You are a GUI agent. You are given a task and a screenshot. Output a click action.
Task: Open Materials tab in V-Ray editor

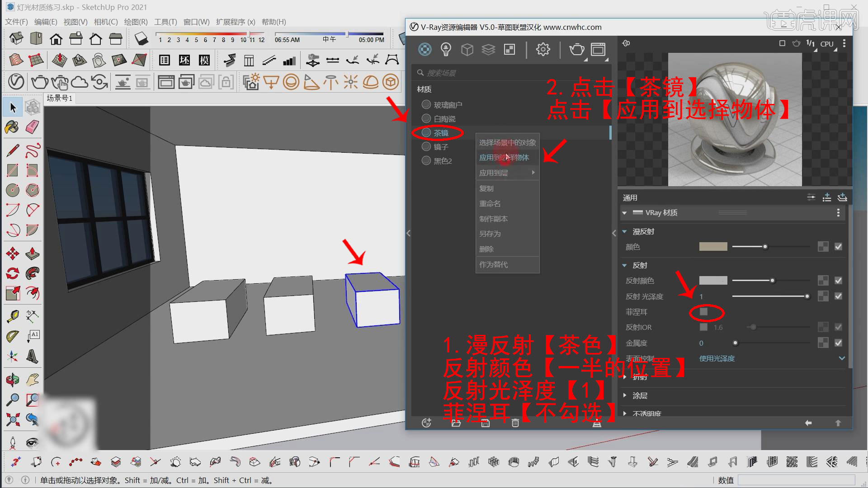pyautogui.click(x=425, y=49)
